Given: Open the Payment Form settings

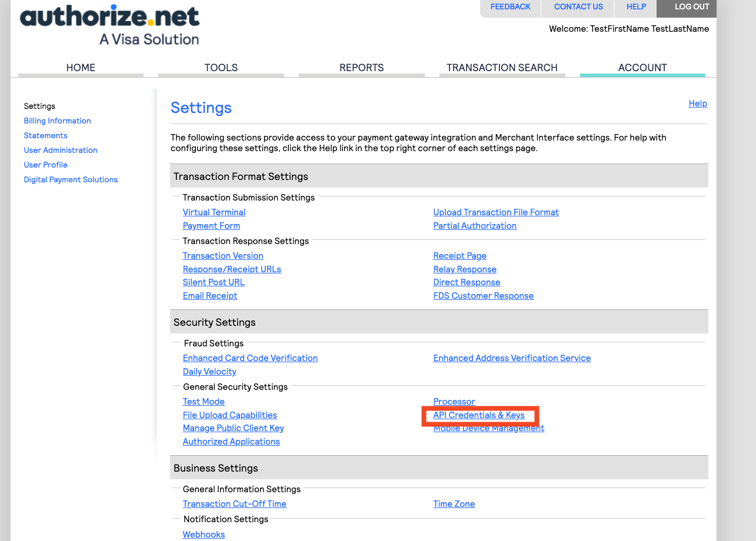Looking at the screenshot, I should pos(211,225).
